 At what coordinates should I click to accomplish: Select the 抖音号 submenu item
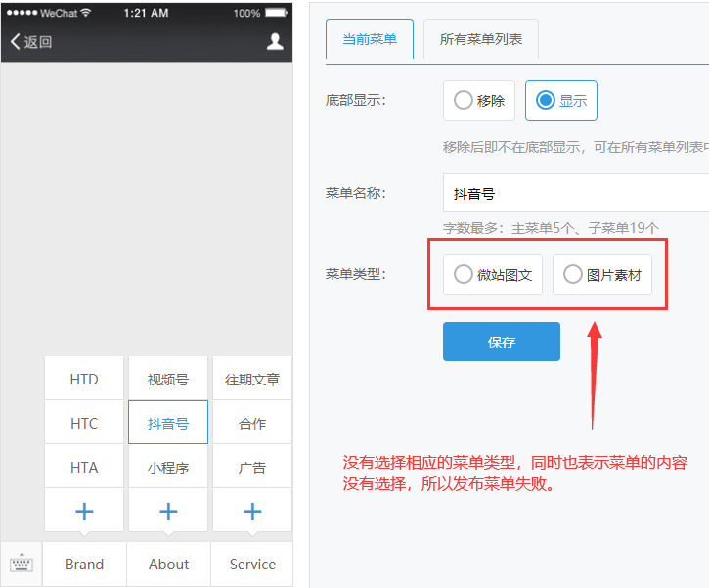(168, 423)
